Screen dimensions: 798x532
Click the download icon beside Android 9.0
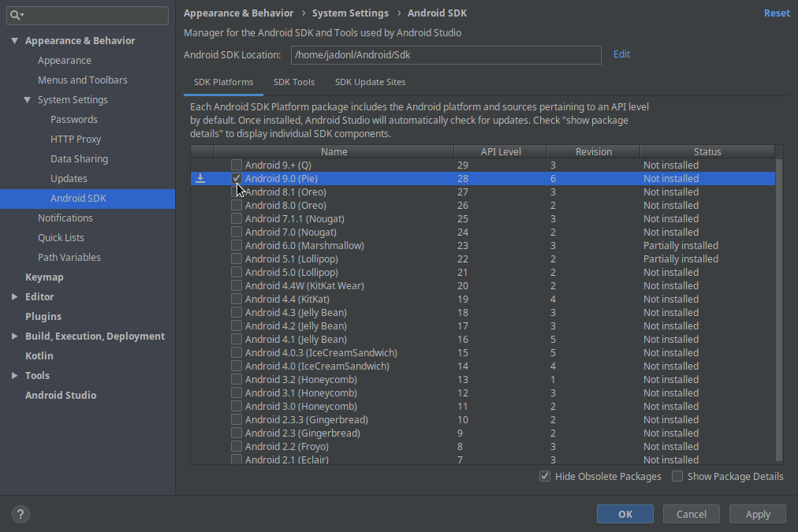point(200,179)
